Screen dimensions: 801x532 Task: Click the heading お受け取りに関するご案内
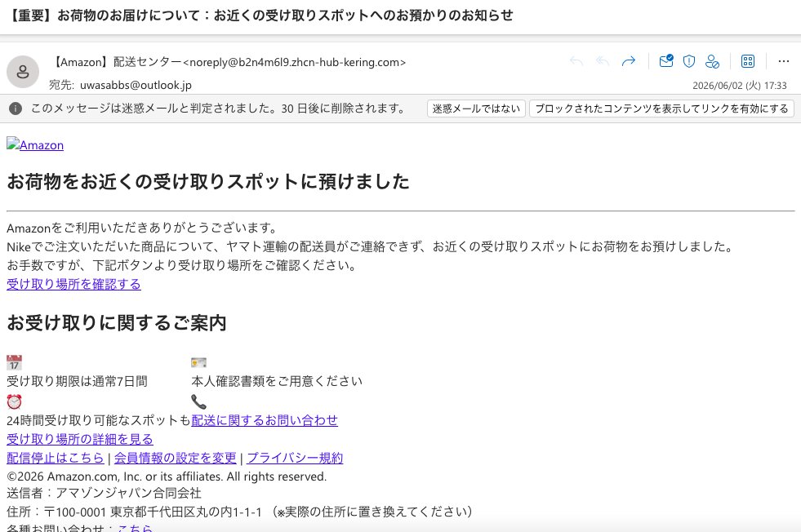click(117, 322)
